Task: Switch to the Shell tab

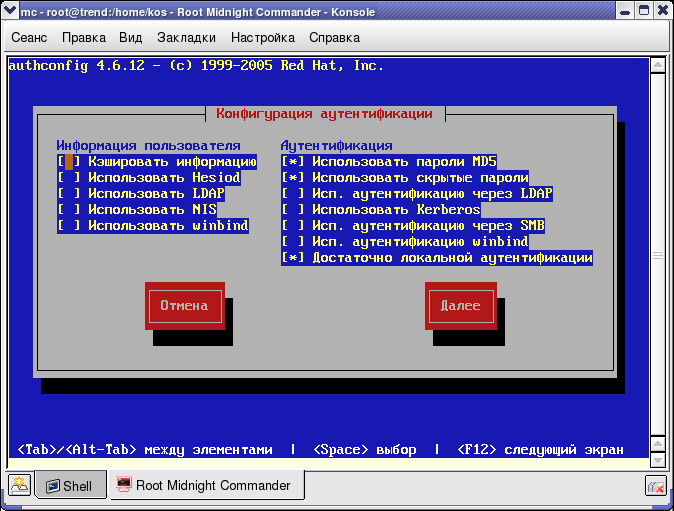Action: [x=68, y=486]
